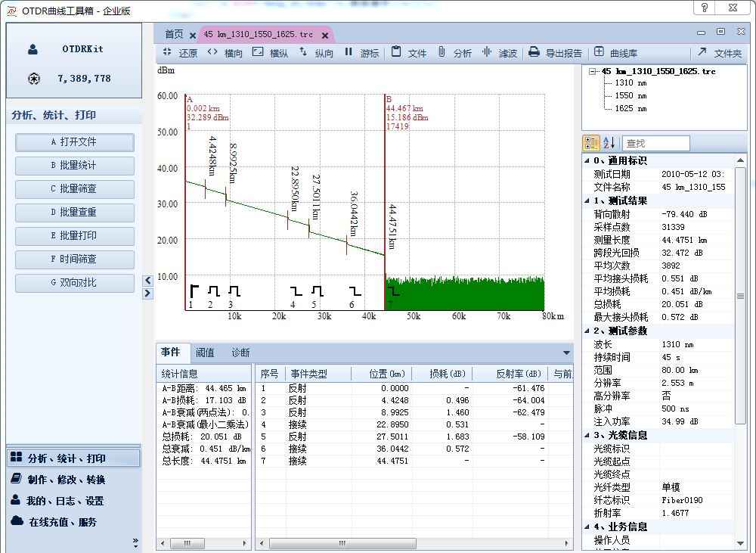Viewport: 756px width, 553px height.
Task: Collapse the 45 km_1310_1550_1625.trc tree node
Action: 591,71
